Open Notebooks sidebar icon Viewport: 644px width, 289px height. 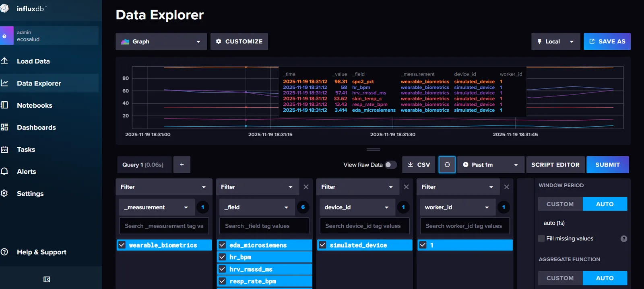[4, 105]
